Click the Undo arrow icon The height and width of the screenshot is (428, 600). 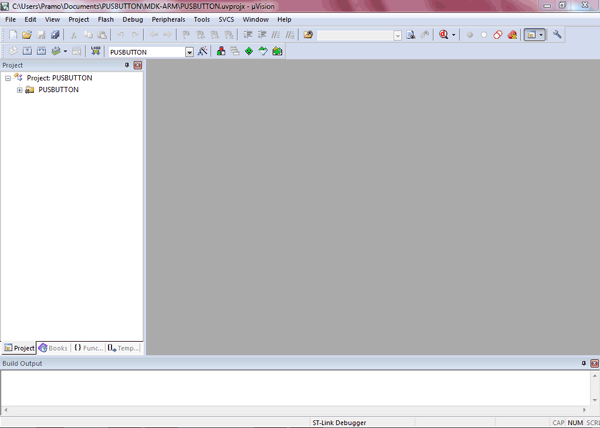[x=121, y=35]
